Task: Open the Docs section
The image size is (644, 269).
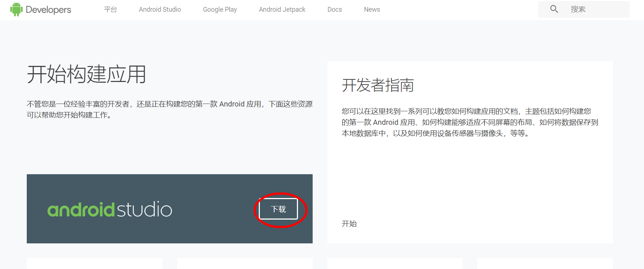Action: pyautogui.click(x=335, y=10)
